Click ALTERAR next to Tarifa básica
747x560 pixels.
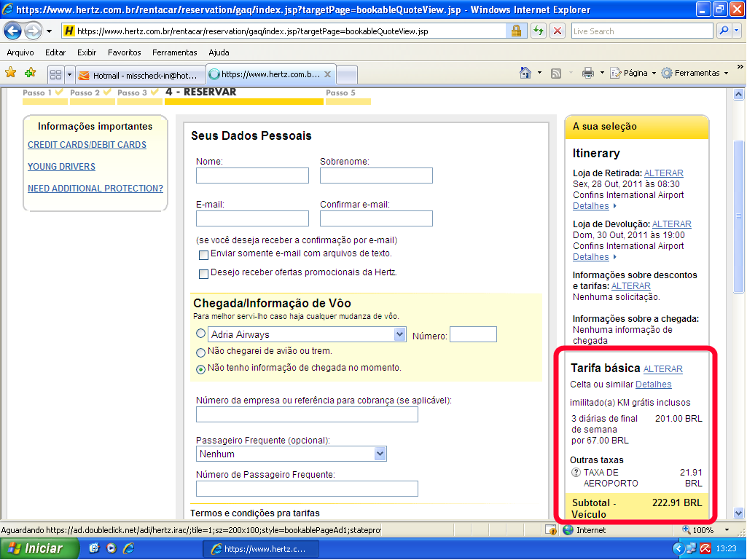tap(662, 369)
